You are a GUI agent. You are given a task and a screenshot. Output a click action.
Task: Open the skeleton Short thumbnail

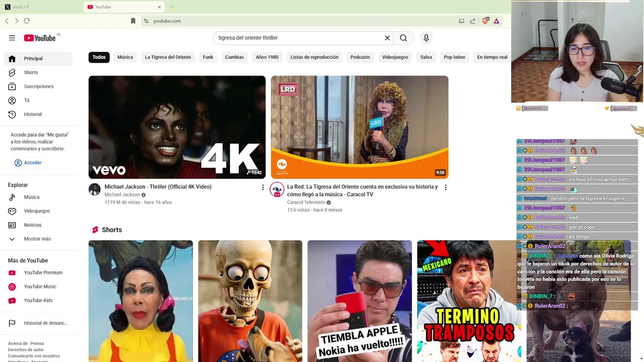point(250,301)
